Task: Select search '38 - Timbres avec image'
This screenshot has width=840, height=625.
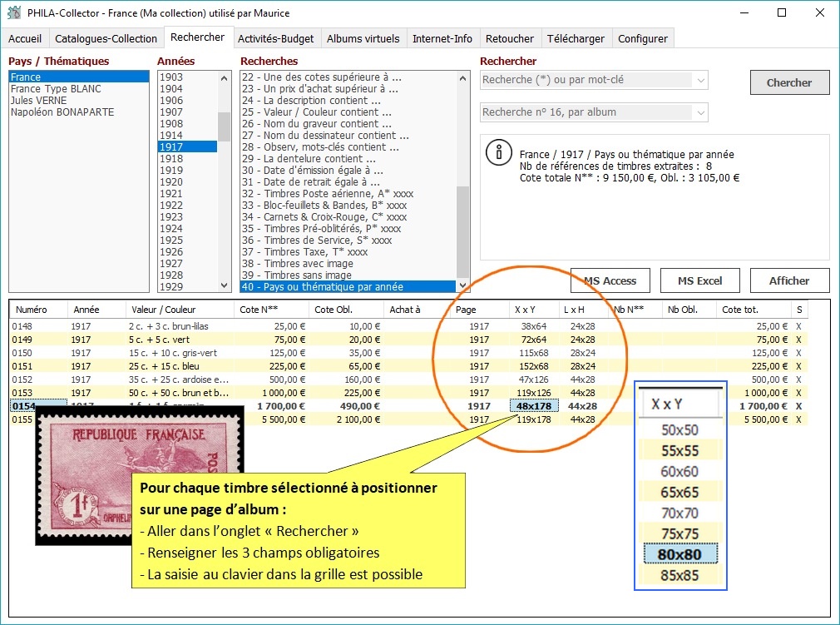Action: tap(348, 263)
